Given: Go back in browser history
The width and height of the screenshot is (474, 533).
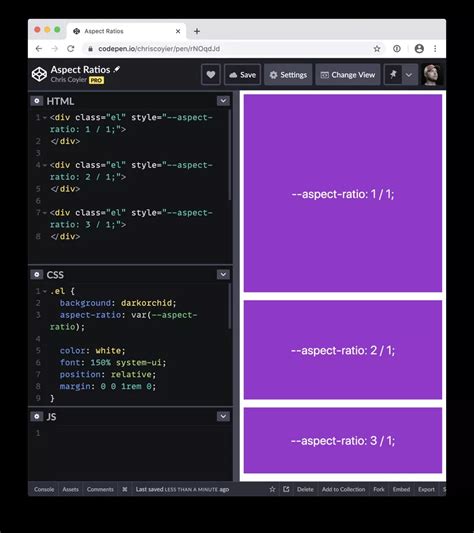Looking at the screenshot, I should [x=39, y=49].
